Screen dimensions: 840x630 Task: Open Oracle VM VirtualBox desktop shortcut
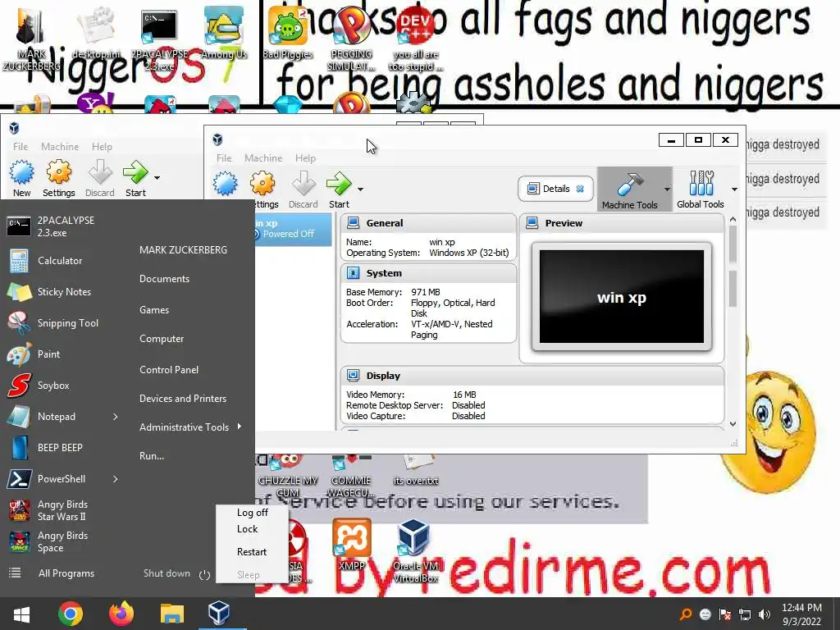[415, 552]
